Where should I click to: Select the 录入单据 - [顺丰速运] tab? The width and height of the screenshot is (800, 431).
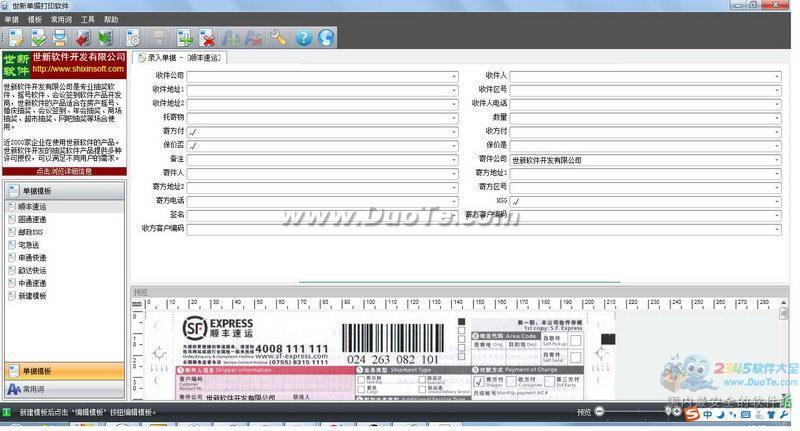click(180, 58)
